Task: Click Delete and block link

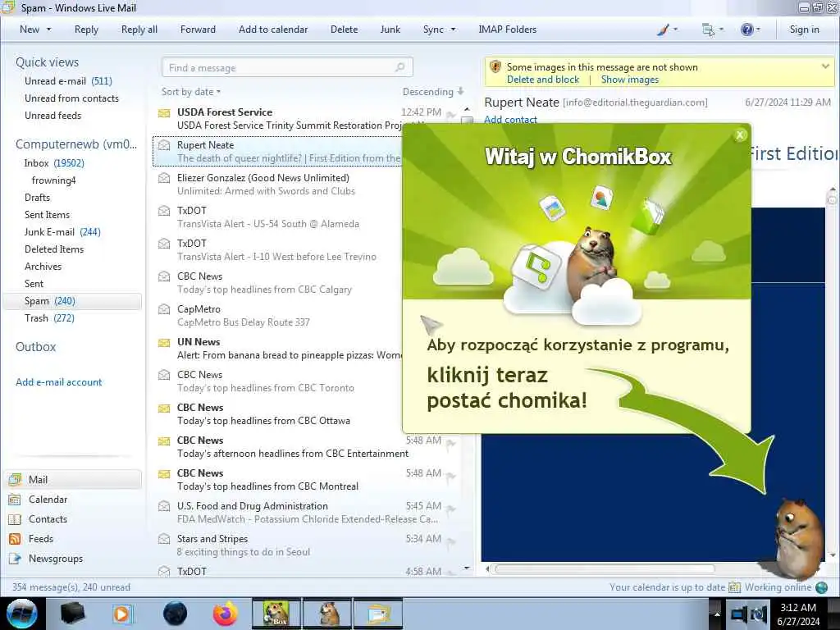Action: 543,80
